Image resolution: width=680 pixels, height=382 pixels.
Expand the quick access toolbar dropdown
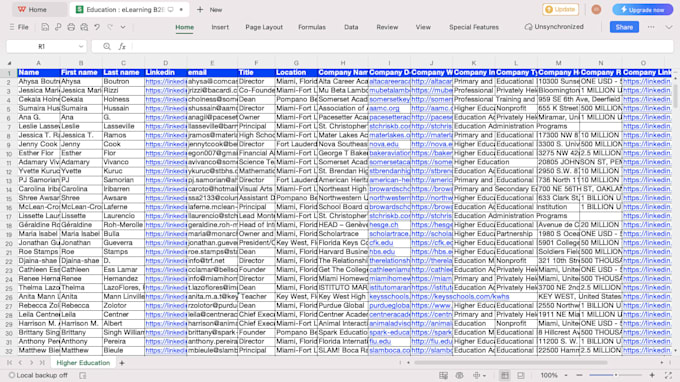(x=123, y=27)
